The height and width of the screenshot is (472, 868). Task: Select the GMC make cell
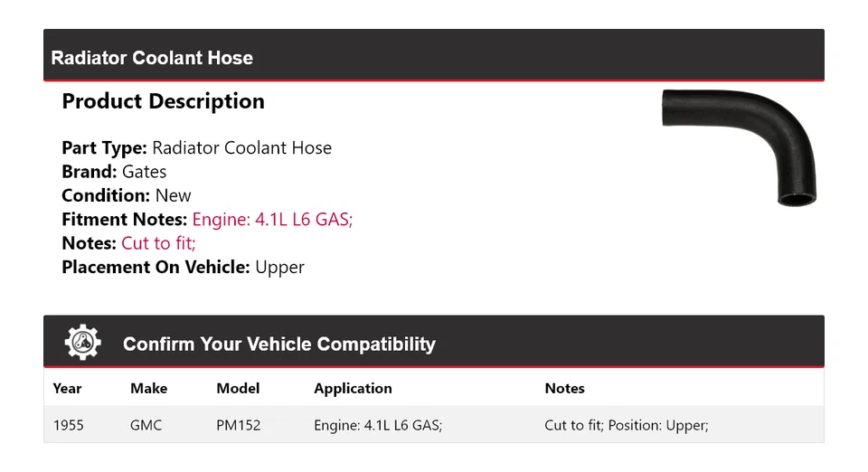click(146, 425)
